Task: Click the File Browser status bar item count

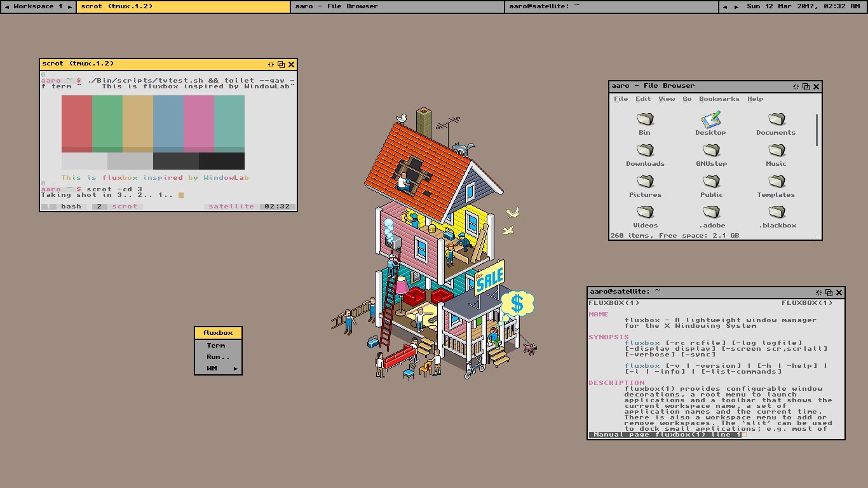Action: tap(674, 236)
